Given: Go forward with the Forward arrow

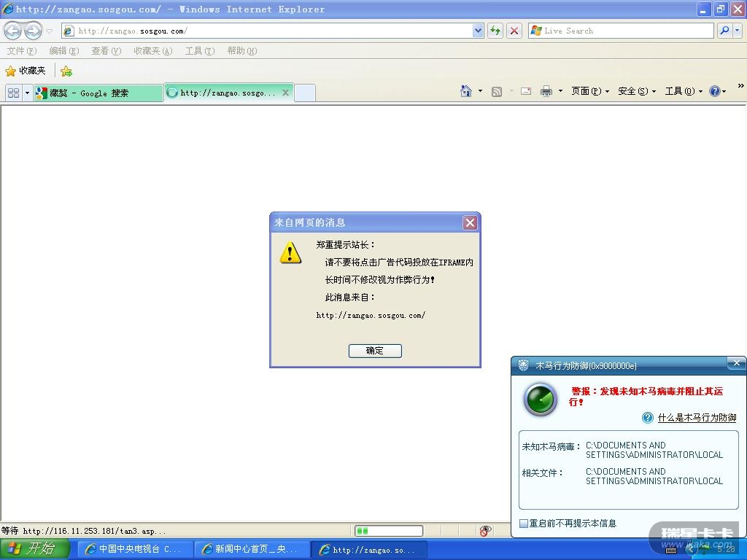Looking at the screenshot, I should pyautogui.click(x=33, y=31).
